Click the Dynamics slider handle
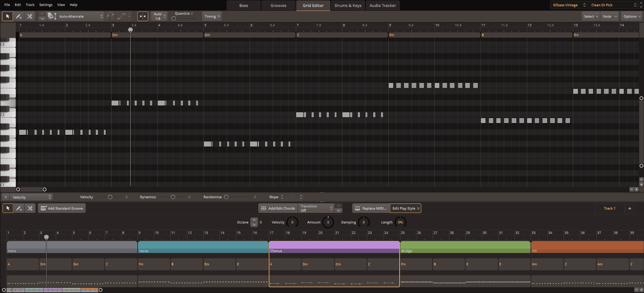644x293 pixels. (x=173, y=197)
